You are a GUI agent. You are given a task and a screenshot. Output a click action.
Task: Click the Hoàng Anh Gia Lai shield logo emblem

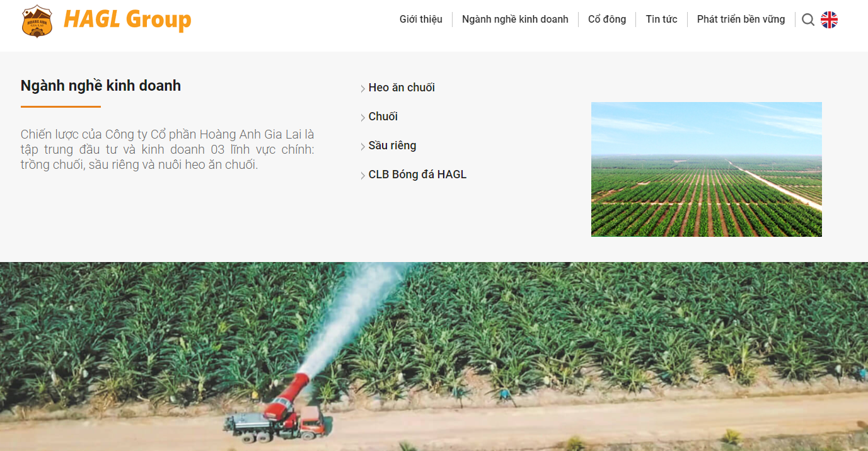point(37,21)
